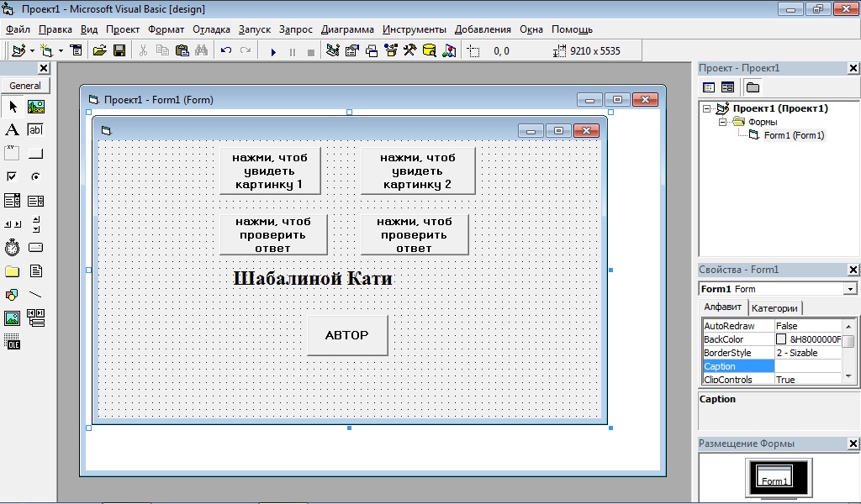Click Toggle Folders in the Project Explorer
Image resolution: width=861 pixels, height=504 pixels.
753,86
